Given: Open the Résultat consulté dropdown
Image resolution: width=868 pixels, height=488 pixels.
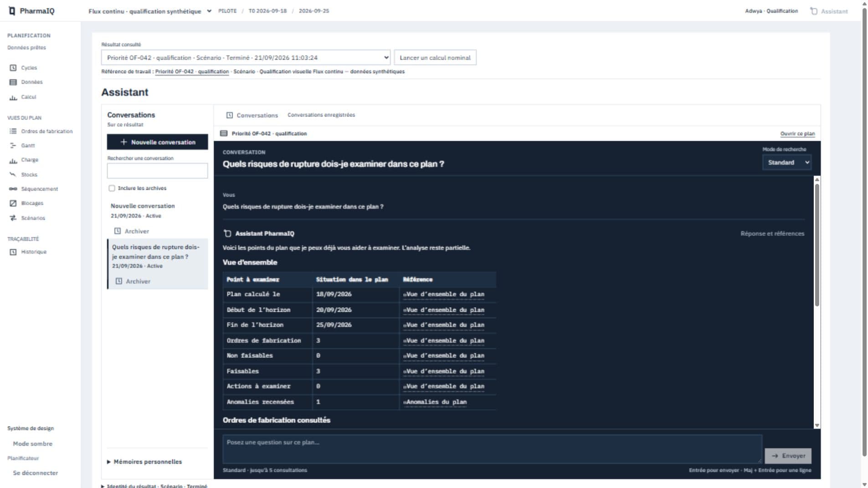Looking at the screenshot, I should pos(246,58).
